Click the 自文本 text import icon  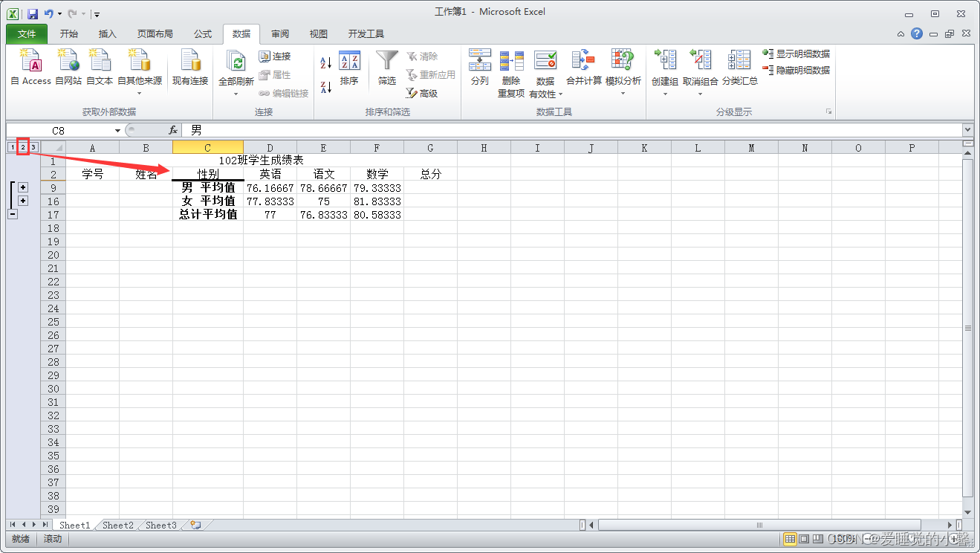point(100,67)
